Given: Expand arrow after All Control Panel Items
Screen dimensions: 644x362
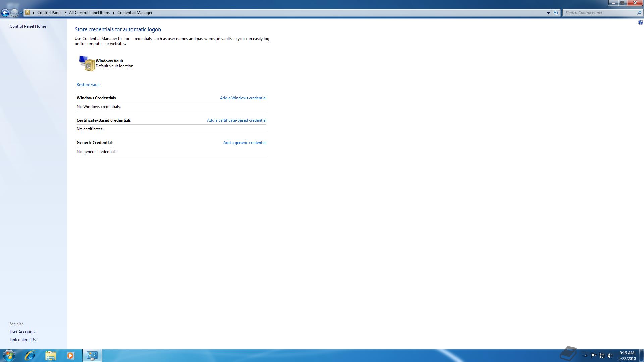Looking at the screenshot, I should (114, 13).
